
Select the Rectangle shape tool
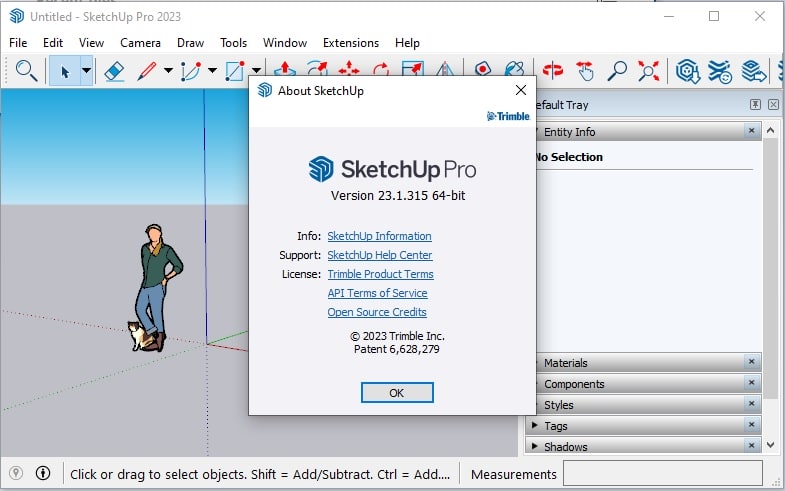point(234,71)
